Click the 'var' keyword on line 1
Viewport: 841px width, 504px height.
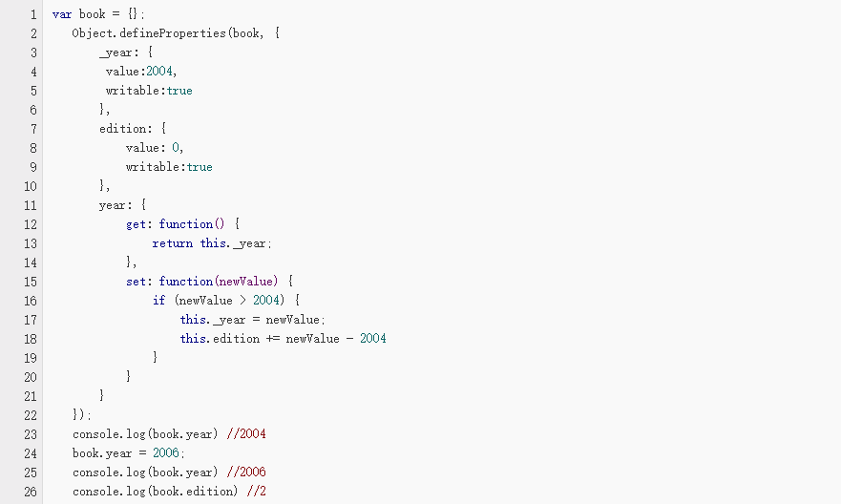click(62, 14)
